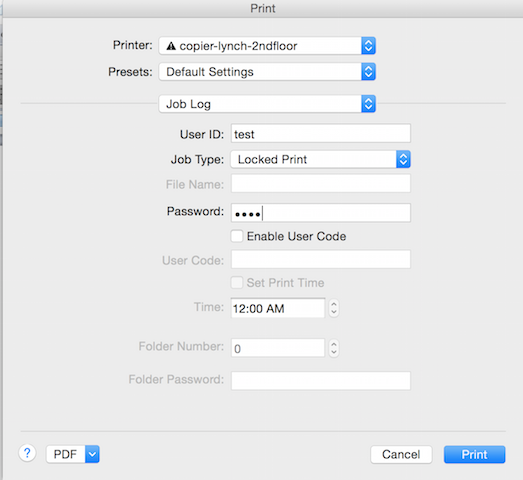Click the User ID text field
Image resolution: width=523 pixels, height=480 pixels.
click(321, 133)
